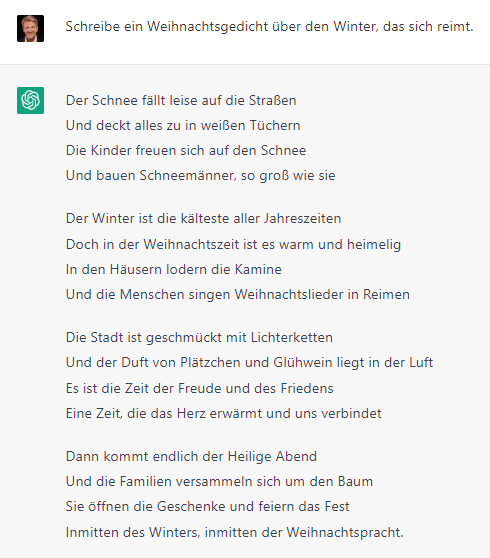Click the line starting 'Doch in der Weihnachtszeit'
The width and height of the screenshot is (490, 558).
(x=233, y=244)
